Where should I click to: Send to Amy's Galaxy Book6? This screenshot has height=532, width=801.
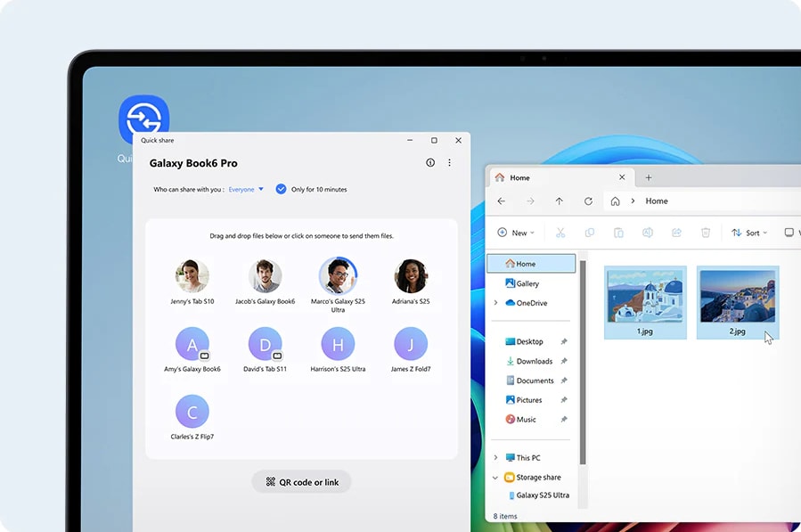pos(192,349)
